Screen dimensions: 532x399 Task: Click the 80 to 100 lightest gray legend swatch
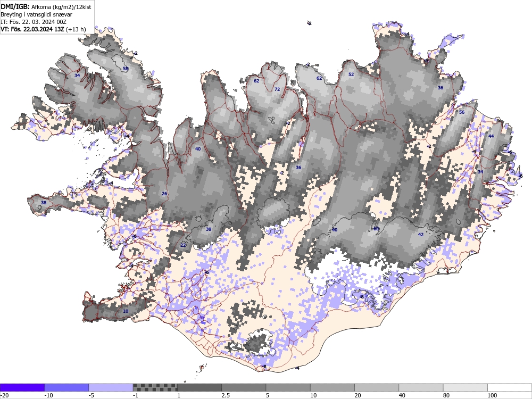coord(465,387)
